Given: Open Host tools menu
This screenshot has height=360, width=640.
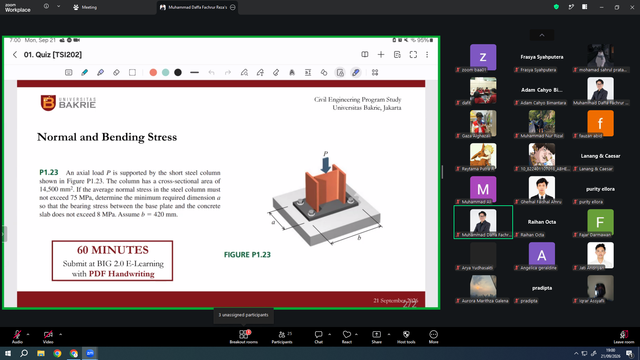Looking at the screenshot, I should [x=406, y=337].
